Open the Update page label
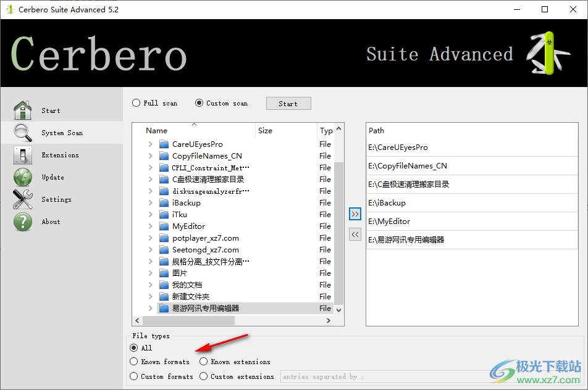Image resolution: width=588 pixels, height=390 pixels. point(52,177)
